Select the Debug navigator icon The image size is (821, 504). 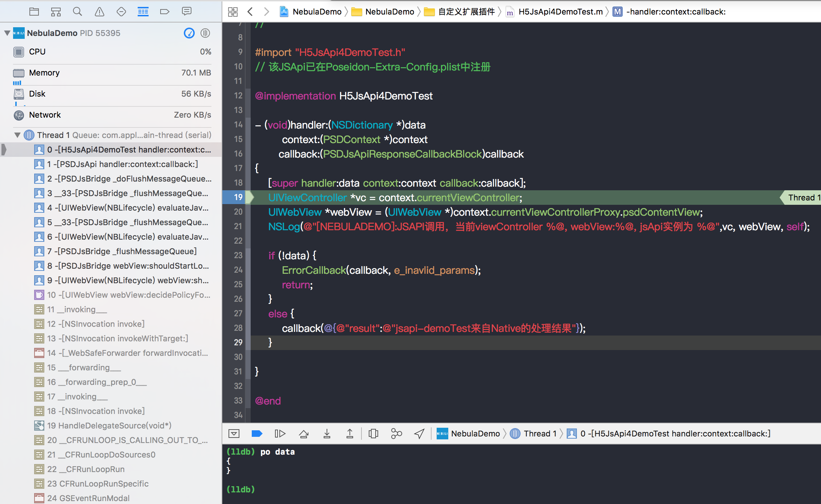(x=143, y=12)
